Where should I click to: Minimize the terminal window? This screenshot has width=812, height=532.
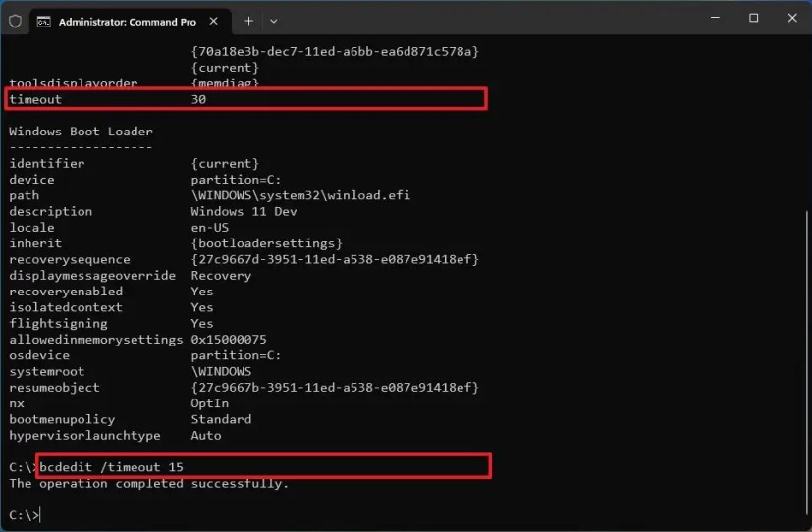715,18
